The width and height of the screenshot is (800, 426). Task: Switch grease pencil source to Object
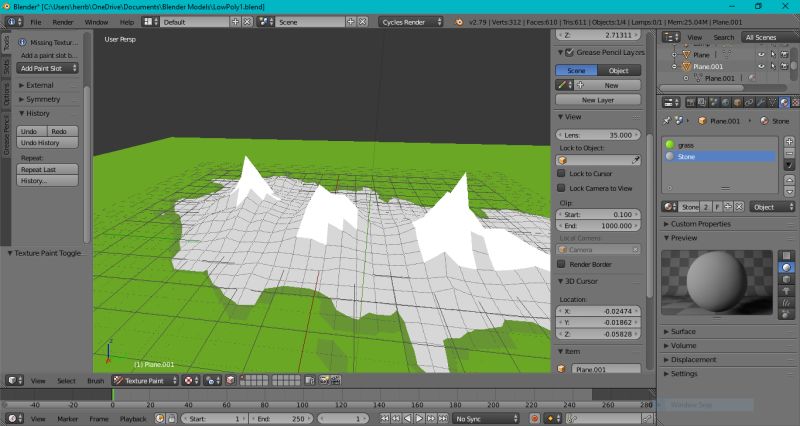tap(619, 70)
